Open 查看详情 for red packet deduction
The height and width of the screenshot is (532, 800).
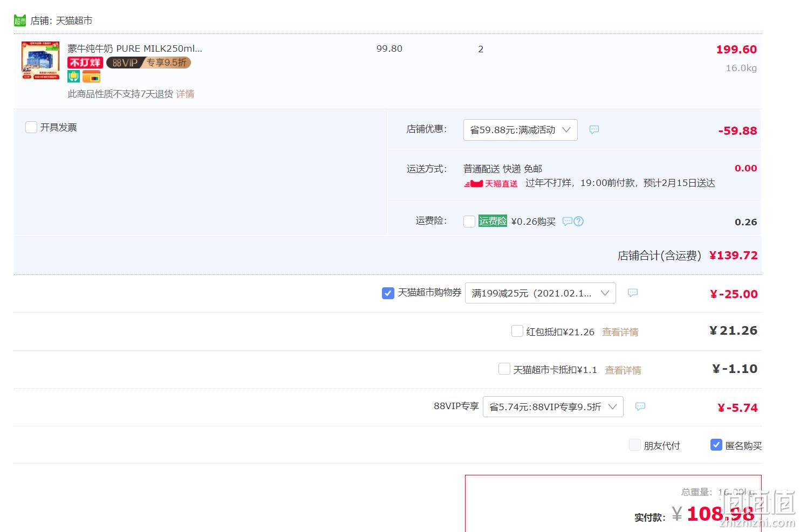click(x=620, y=332)
